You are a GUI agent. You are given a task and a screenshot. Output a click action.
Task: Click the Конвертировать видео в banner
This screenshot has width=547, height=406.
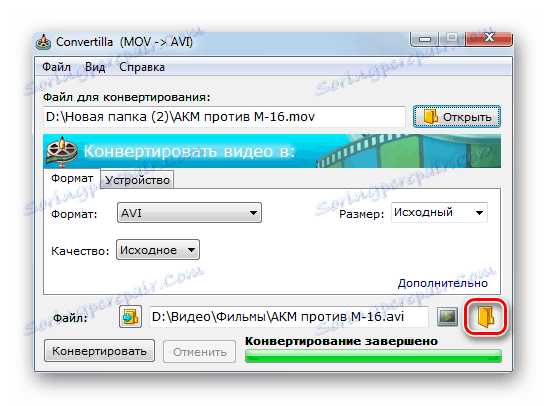(x=272, y=151)
